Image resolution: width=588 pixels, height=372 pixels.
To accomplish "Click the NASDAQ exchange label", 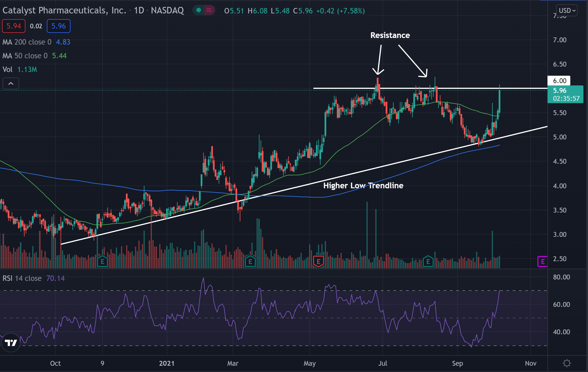I will 167,11.
